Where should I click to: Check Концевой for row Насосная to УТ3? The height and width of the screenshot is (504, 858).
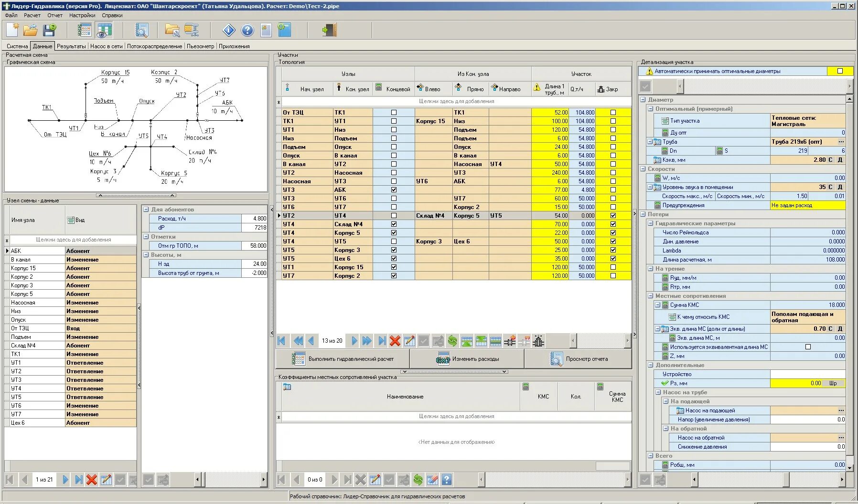(394, 181)
